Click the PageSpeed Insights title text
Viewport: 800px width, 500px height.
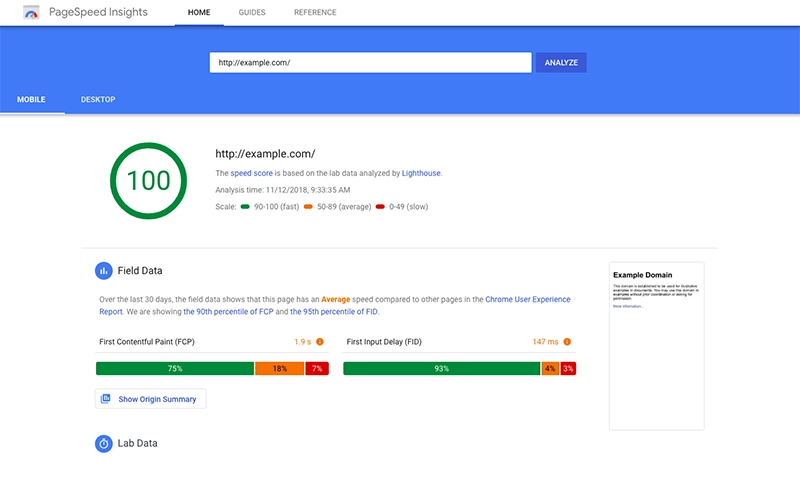[98, 12]
